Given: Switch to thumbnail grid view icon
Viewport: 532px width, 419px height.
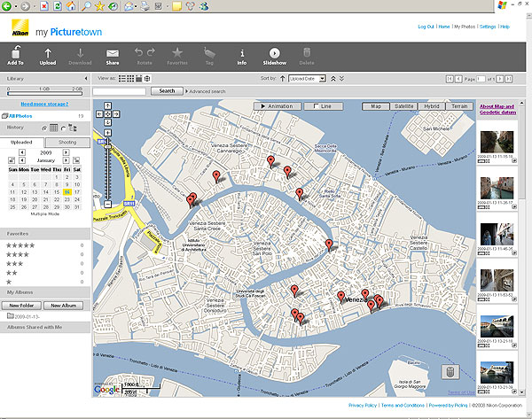Looking at the screenshot, I should pos(130,79).
